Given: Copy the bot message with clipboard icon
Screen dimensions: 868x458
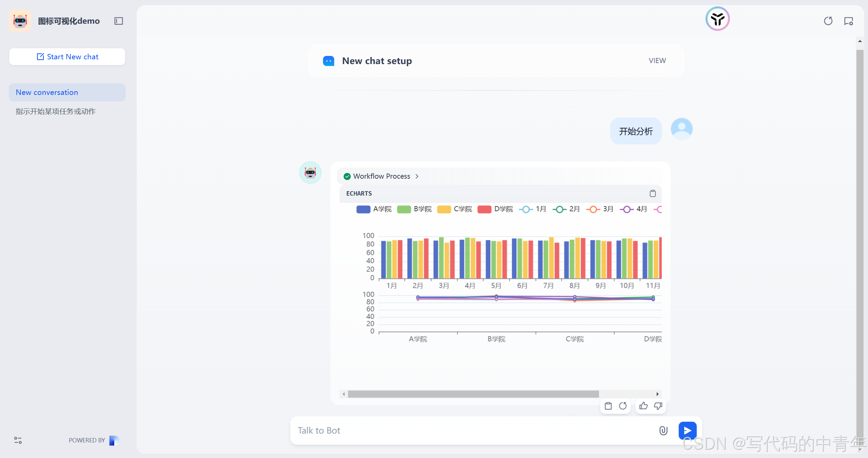Looking at the screenshot, I should (x=608, y=406).
